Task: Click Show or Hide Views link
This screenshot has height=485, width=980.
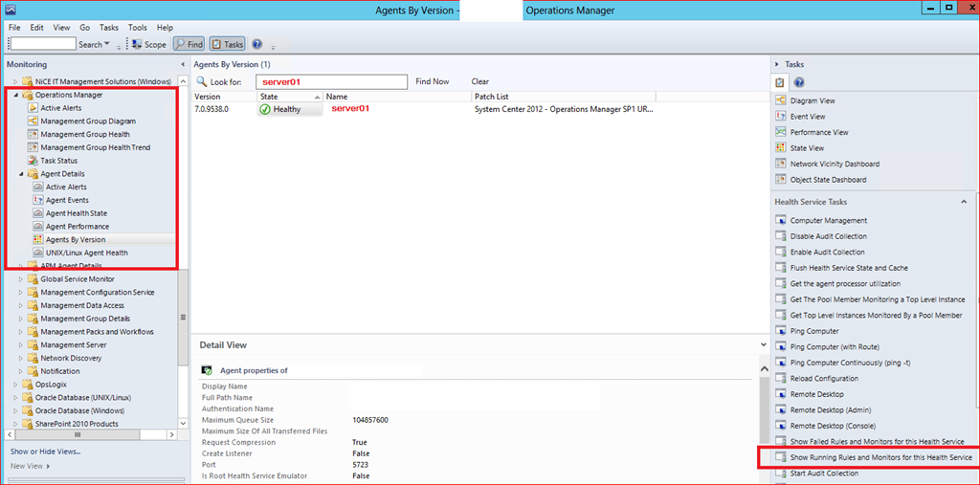Action: (46, 452)
